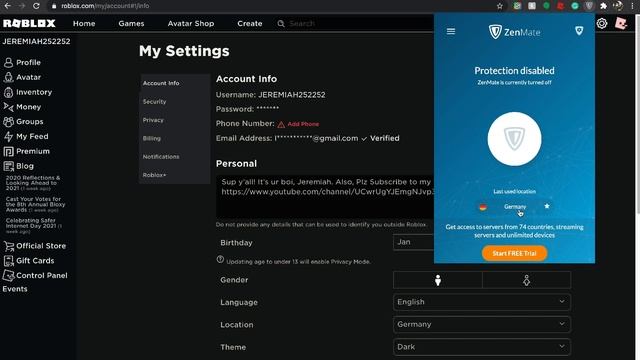640x360 pixels.
Task: Open Inventory in the left sidebar
Action: (x=28, y=92)
